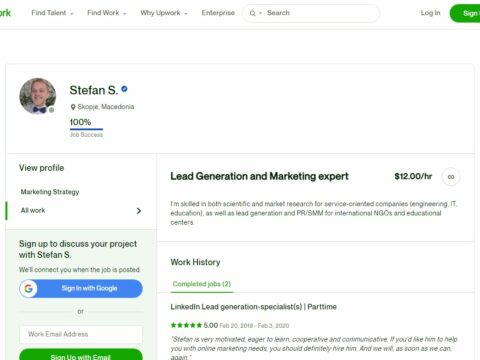Click Sign in with Google button
Screen dimensions: 480x360
[x=81, y=288]
